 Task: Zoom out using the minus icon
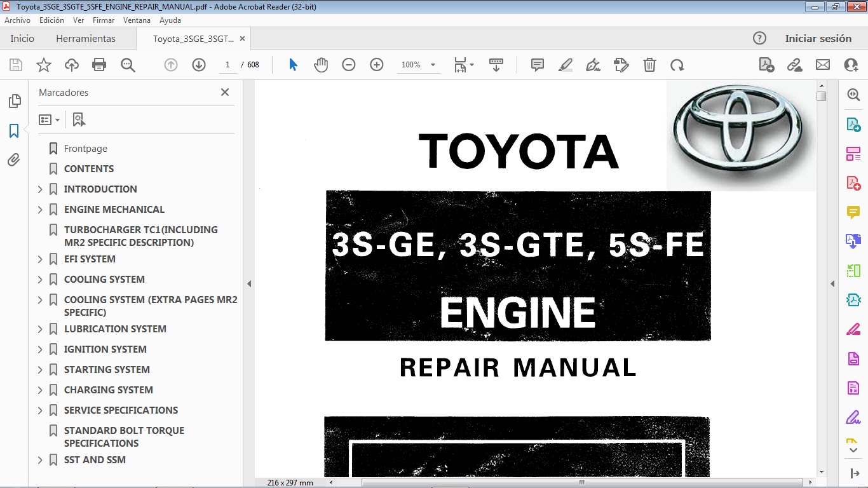pos(348,64)
